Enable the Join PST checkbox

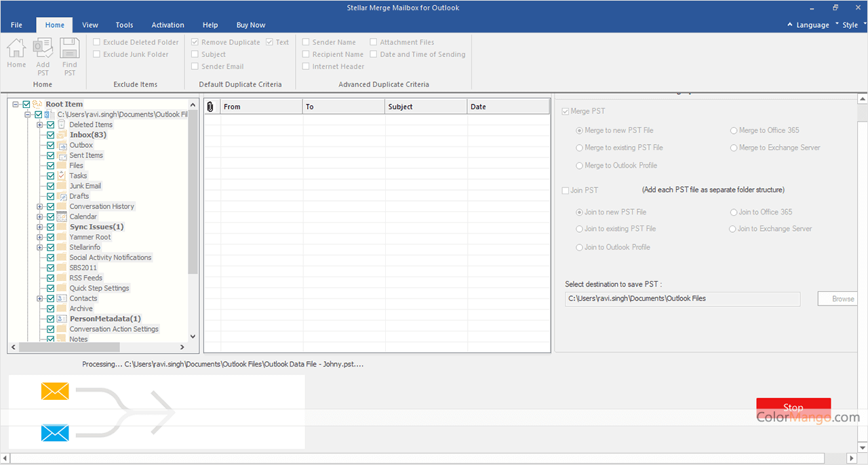(566, 191)
